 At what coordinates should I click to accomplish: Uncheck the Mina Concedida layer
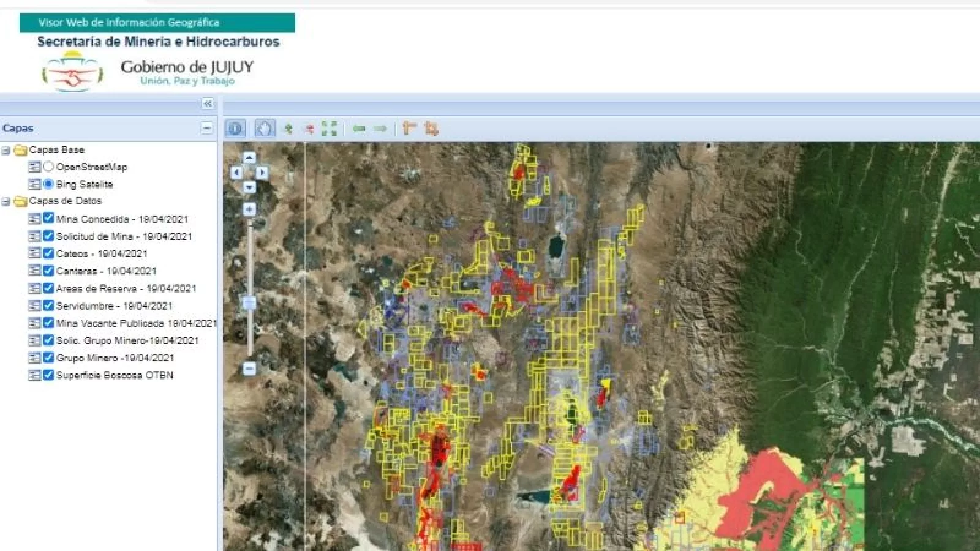point(48,219)
